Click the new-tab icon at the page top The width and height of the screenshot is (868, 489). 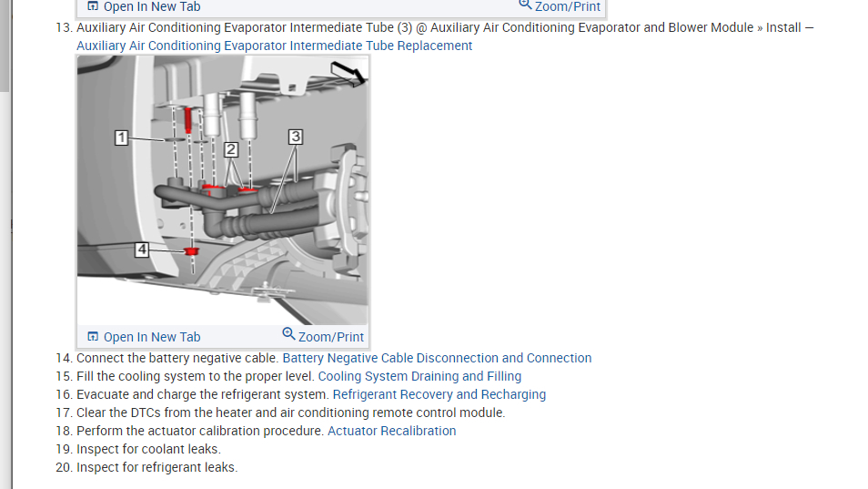93,6
